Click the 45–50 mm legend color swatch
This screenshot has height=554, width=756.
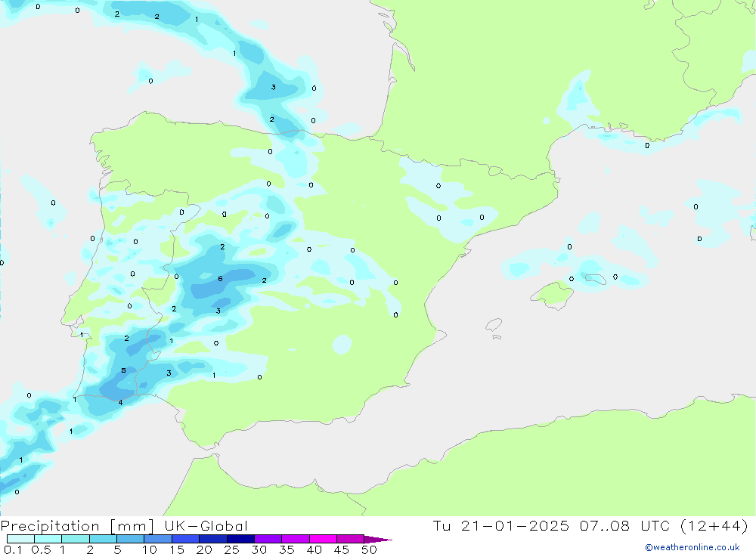(351, 539)
